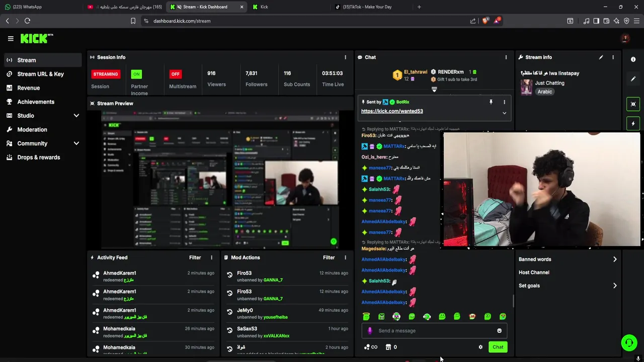Open Activity Feed three-dot menu
This screenshot has width=644, height=362.
coord(211,257)
